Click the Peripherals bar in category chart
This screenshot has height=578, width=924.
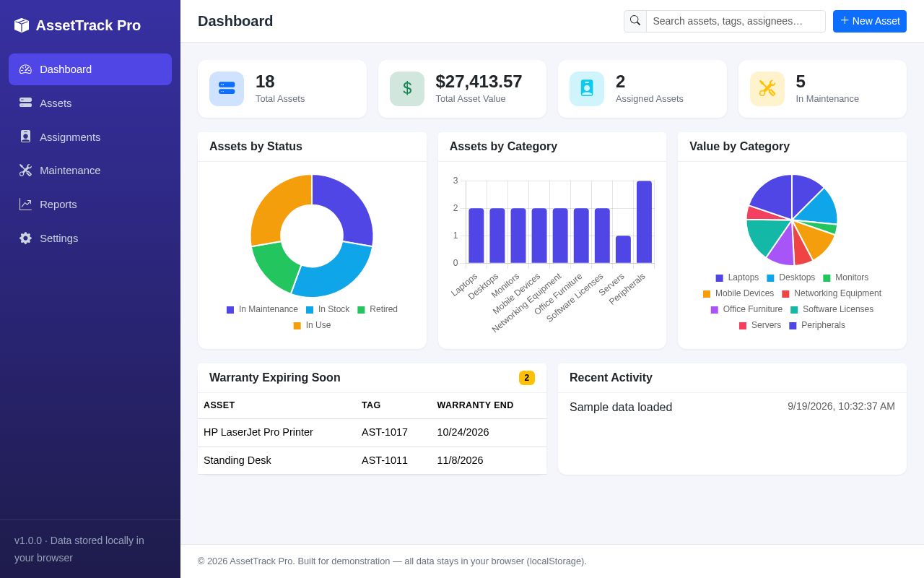point(644,222)
